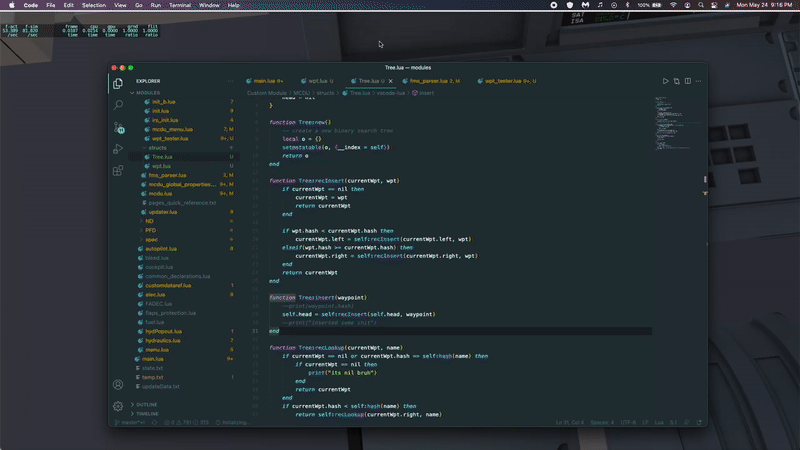Expand the OUTLINE section
Viewport: 800px width, 450px height.
coord(146,405)
